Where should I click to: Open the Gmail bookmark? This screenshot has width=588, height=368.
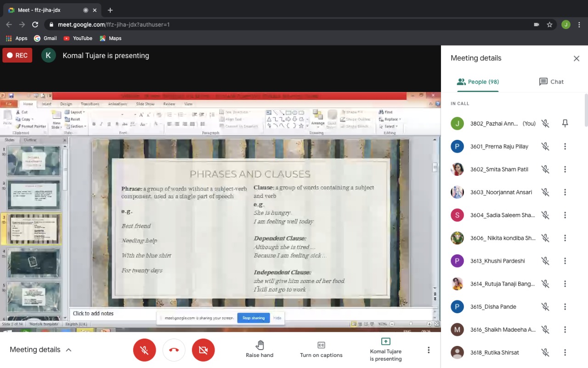pyautogui.click(x=45, y=38)
